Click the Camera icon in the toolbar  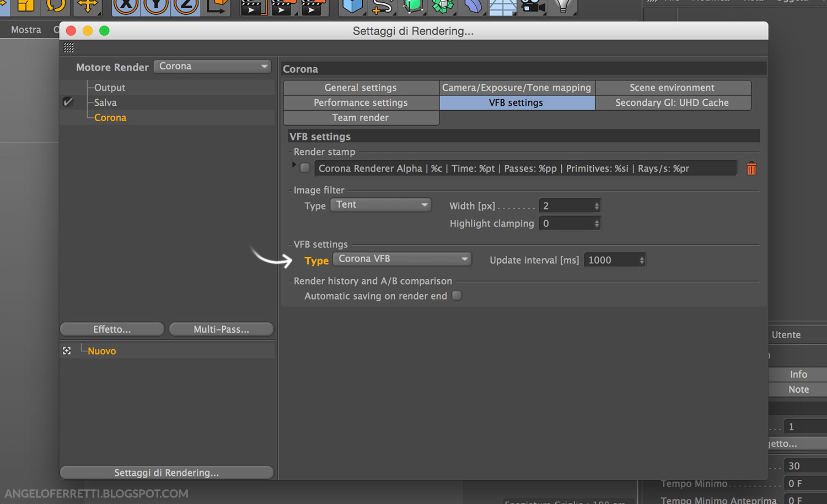(533, 6)
